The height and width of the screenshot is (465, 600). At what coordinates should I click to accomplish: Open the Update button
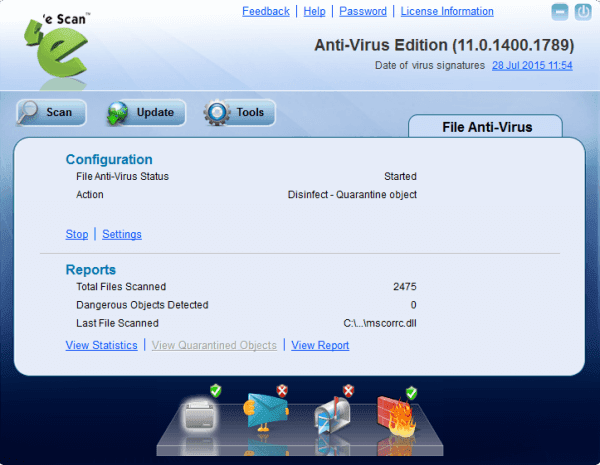tap(146, 113)
